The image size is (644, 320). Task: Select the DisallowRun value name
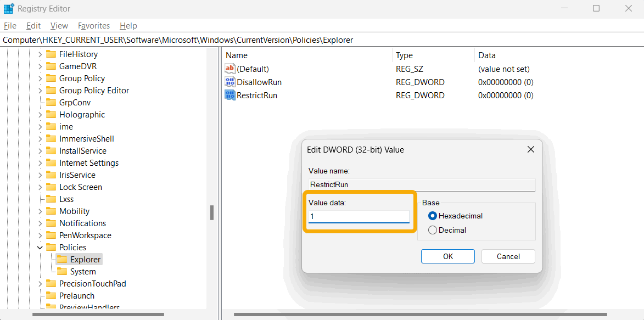pyautogui.click(x=259, y=82)
